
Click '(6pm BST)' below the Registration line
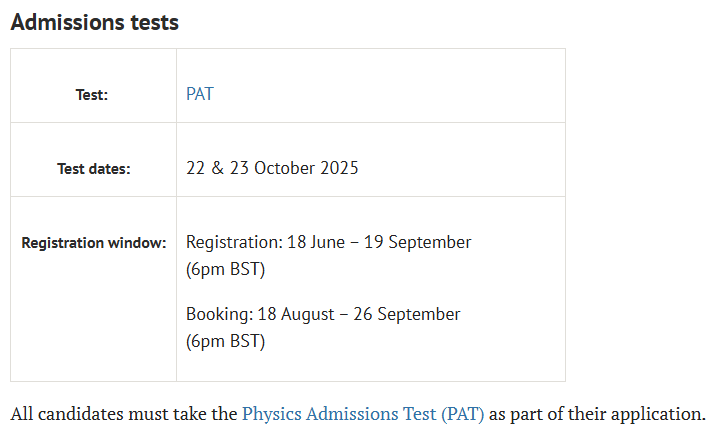coord(225,269)
